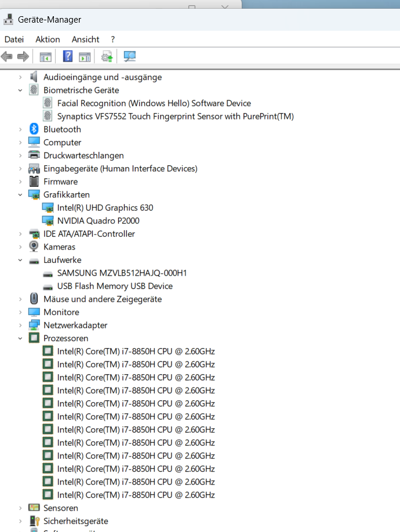Select Facial Recognition (Windows Hello) Software Device
Image resolution: width=400 pixels, height=532 pixels.
tap(154, 103)
